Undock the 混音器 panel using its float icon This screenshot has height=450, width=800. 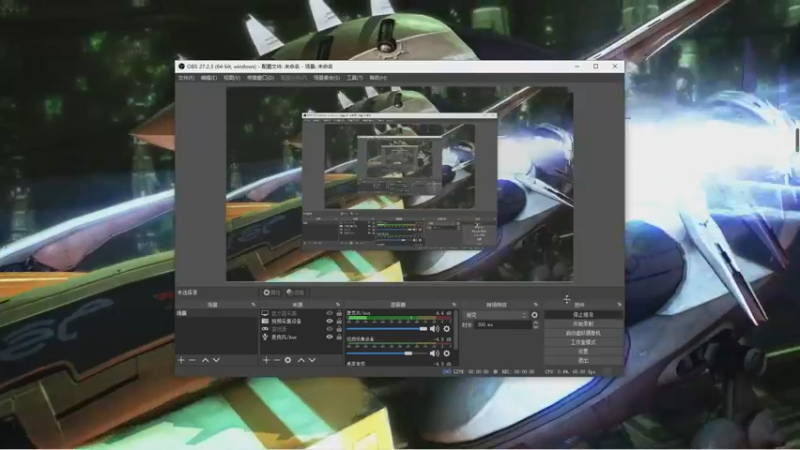[454, 305]
